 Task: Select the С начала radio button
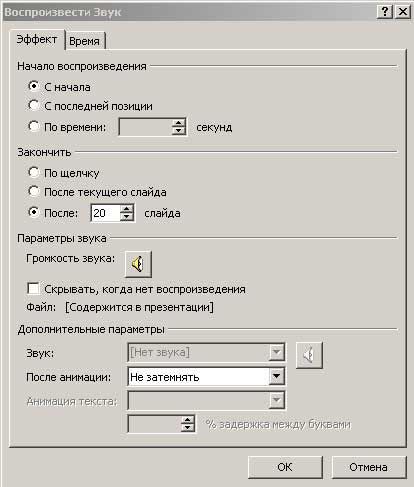(33, 86)
